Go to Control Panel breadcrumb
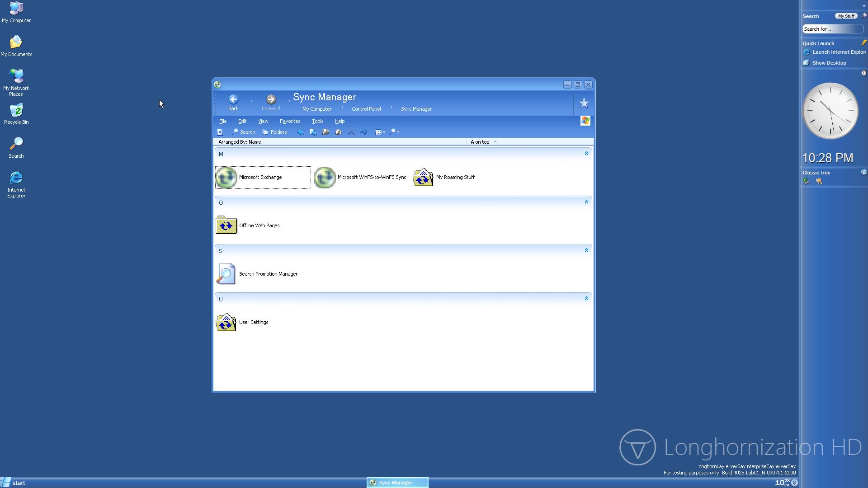 366,109
